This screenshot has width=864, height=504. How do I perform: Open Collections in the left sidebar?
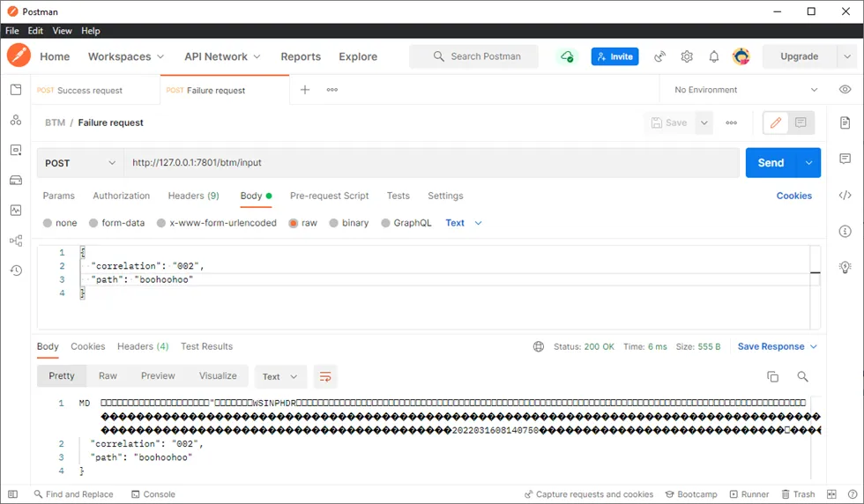[x=16, y=90]
